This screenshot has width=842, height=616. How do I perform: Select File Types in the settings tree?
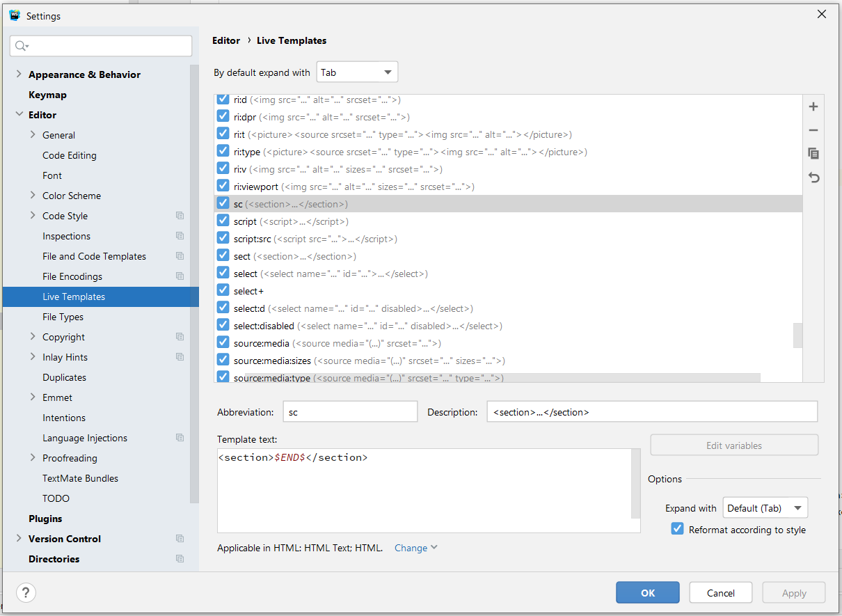[x=63, y=317]
